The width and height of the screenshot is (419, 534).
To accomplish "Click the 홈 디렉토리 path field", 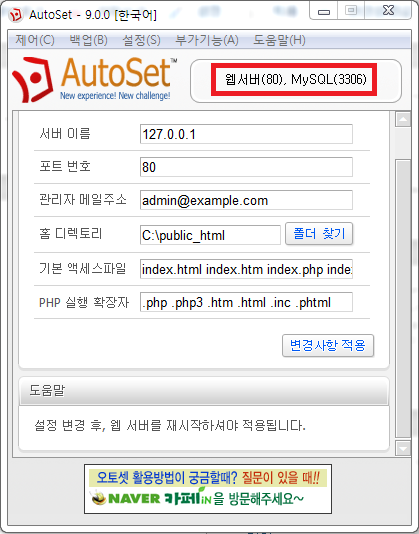I will tap(210, 235).
